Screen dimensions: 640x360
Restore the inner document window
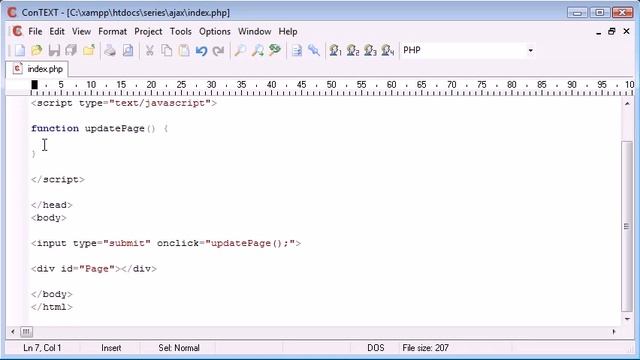coord(611,31)
